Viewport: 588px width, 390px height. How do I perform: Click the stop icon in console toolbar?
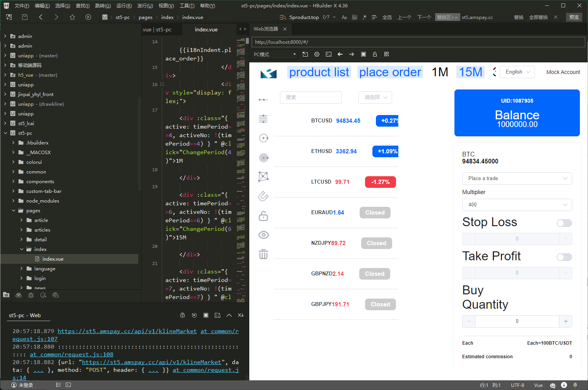coord(206,315)
